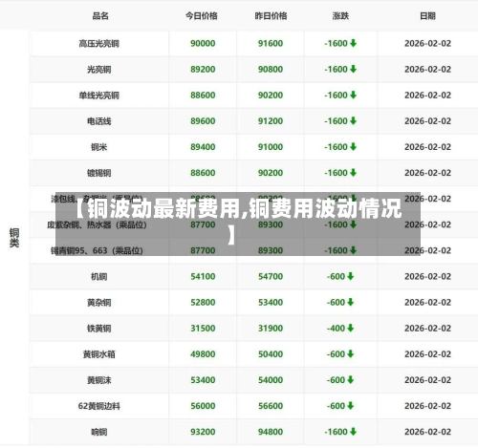The image size is (478, 448).
Task: Click yesterday's price 91000
Action: tap(271, 147)
